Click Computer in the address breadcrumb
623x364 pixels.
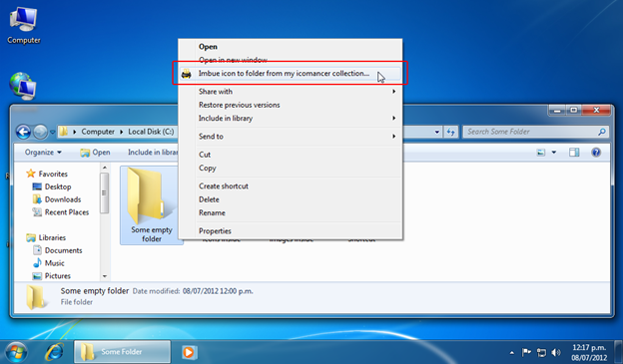click(98, 132)
